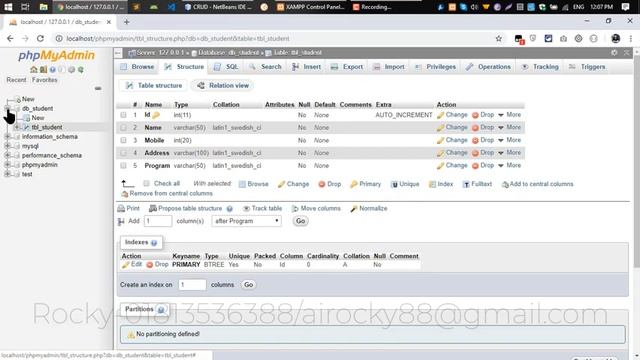Click Go button to add columns
Viewport: 640px width, 360px height.
pos(300,221)
